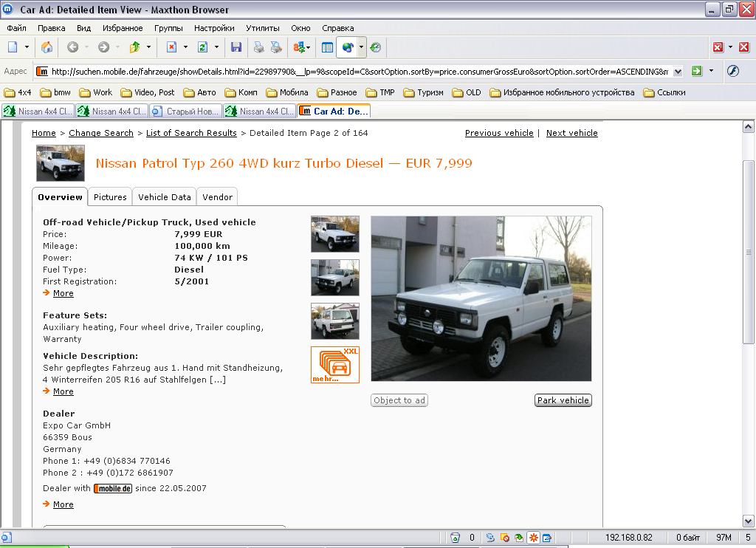
Task: Click the first side thumbnail of the Patrol
Action: coord(335,234)
